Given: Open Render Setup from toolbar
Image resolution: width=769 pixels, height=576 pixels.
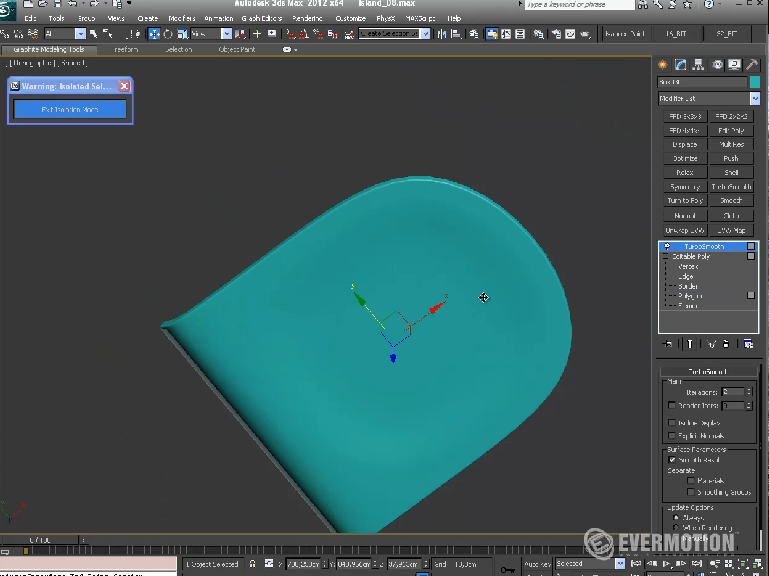Looking at the screenshot, I should tap(556, 34).
